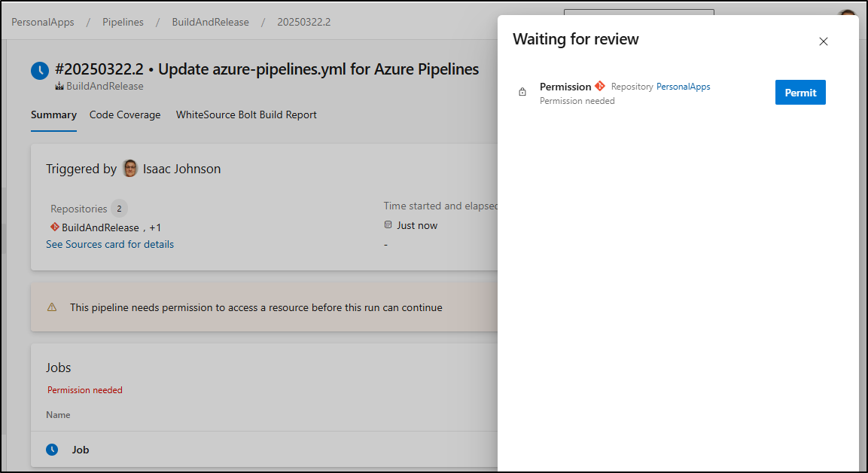Click the +1 additional repositories text

coord(155,227)
